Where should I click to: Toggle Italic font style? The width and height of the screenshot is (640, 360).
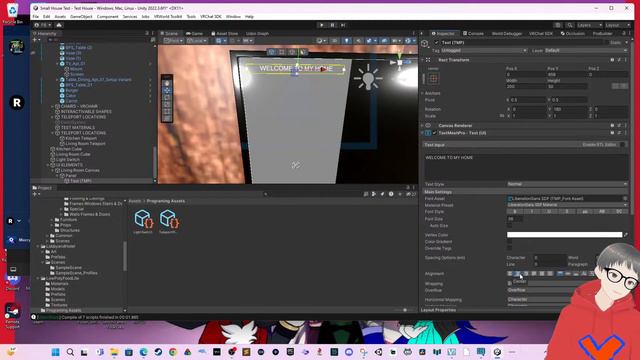click(x=532, y=212)
